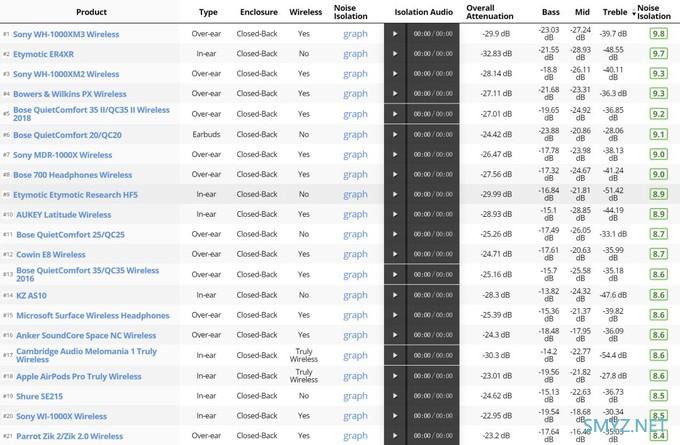The height and width of the screenshot is (445, 680).
Task: Open Sony WH-1000XM3 Wireless product link
Action: (x=66, y=34)
